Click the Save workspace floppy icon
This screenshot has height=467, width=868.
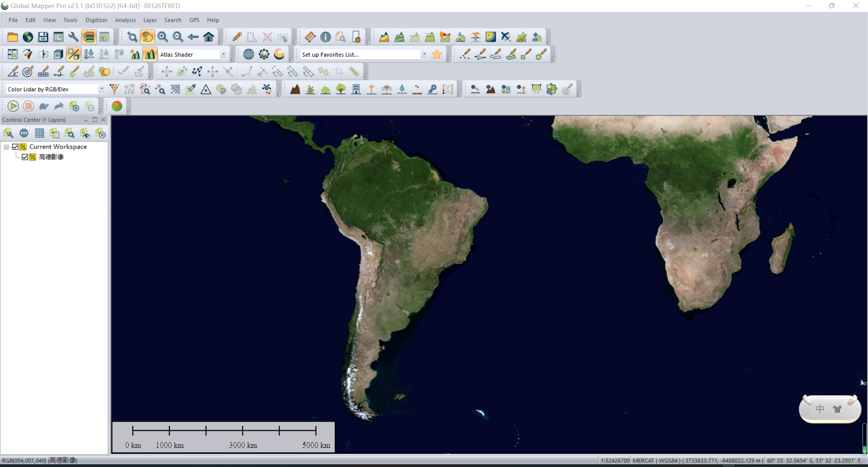coord(43,37)
